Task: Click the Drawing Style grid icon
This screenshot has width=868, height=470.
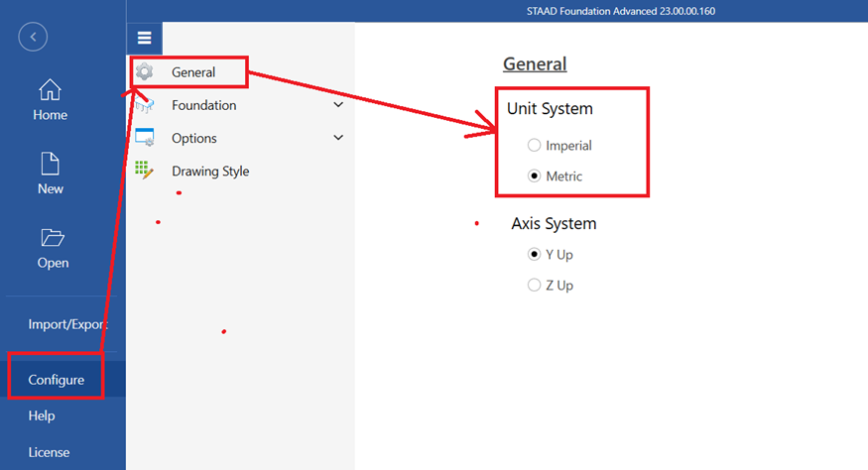Action: point(145,171)
